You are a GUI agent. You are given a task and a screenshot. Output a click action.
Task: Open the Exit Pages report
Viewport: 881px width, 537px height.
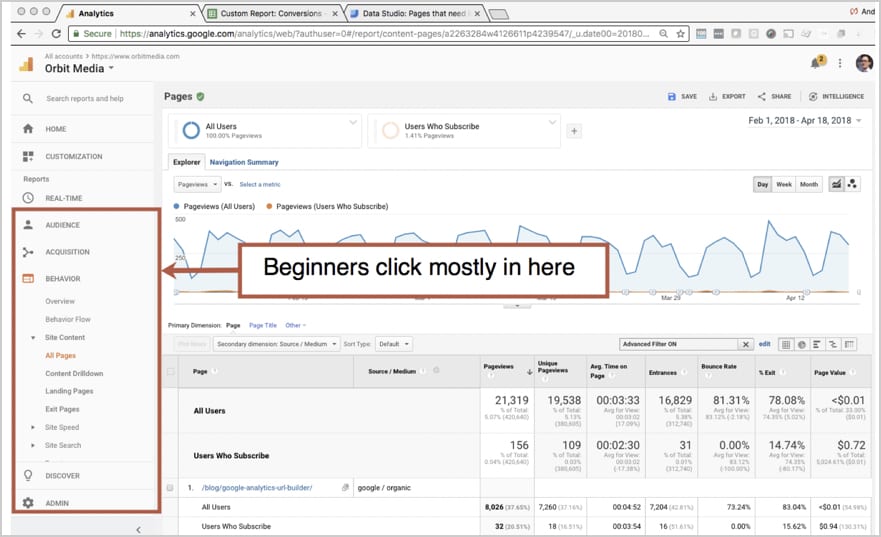(62, 409)
